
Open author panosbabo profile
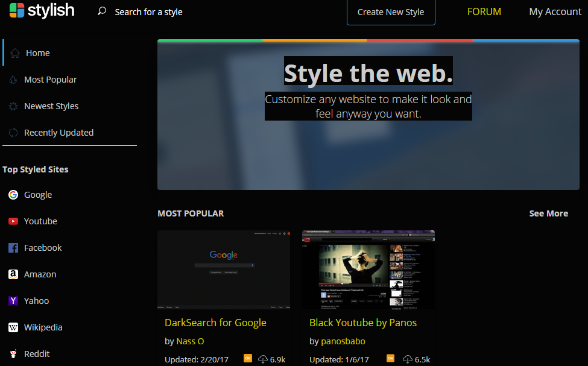[343, 341]
